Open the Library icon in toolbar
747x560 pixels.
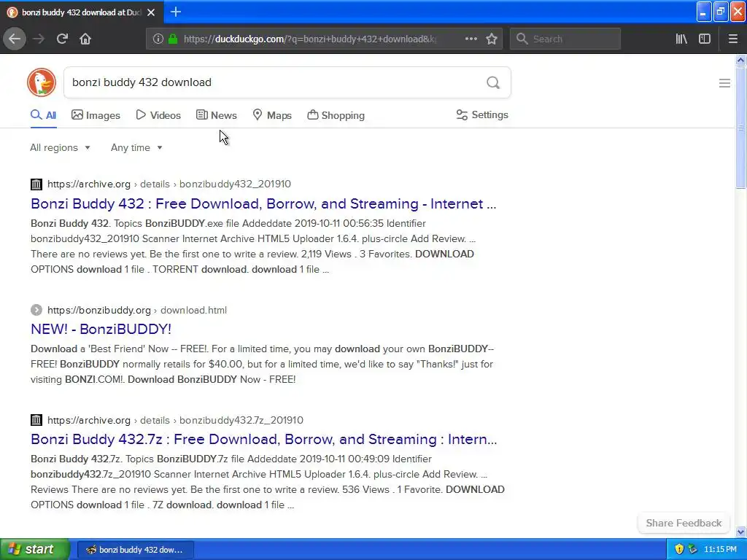pyautogui.click(x=681, y=39)
